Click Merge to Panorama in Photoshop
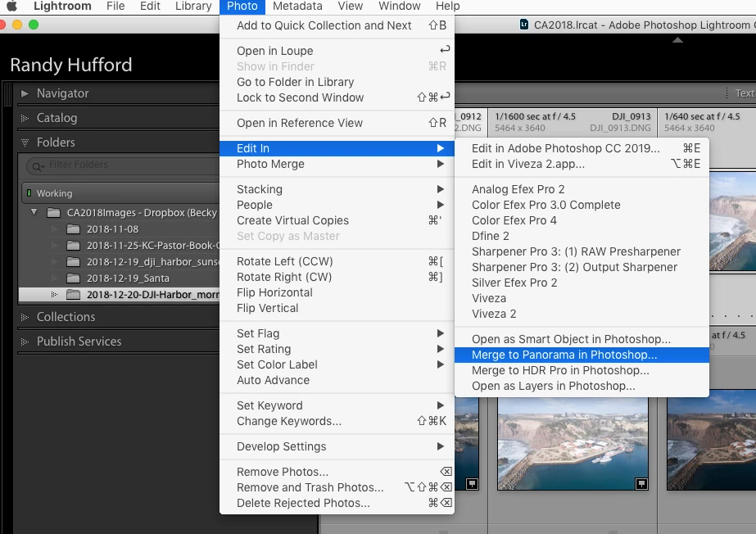 tap(582, 355)
